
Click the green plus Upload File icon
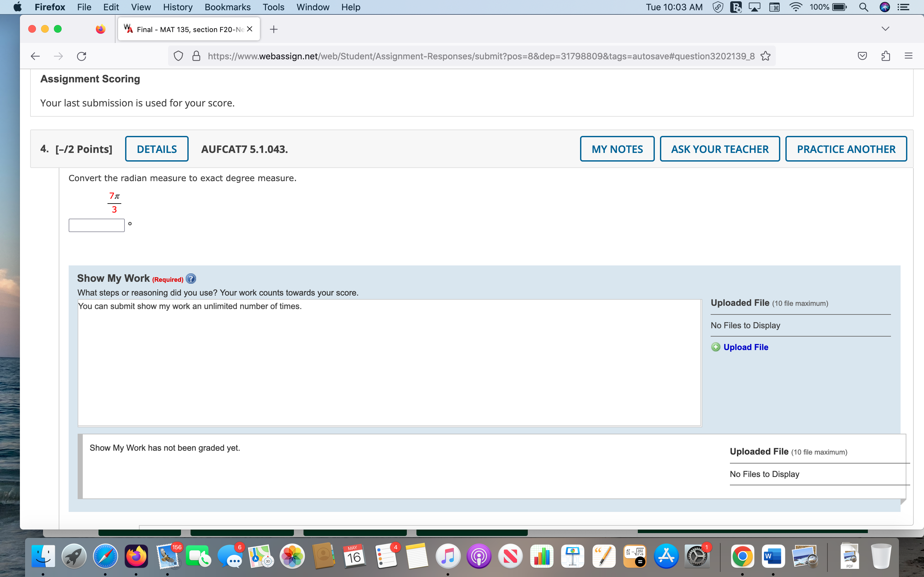pos(716,347)
